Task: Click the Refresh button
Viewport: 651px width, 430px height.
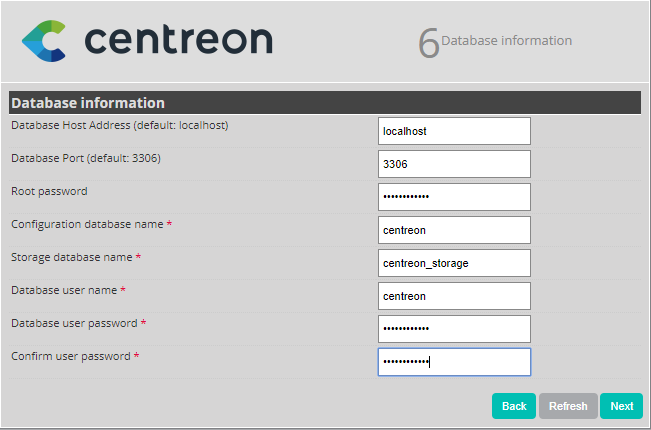Action: click(x=568, y=406)
